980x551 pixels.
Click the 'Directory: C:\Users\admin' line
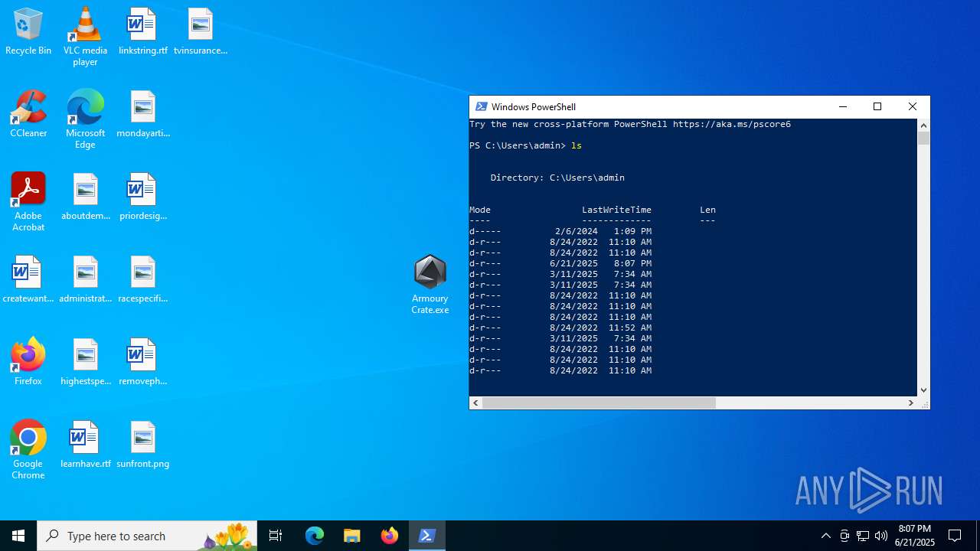(557, 178)
